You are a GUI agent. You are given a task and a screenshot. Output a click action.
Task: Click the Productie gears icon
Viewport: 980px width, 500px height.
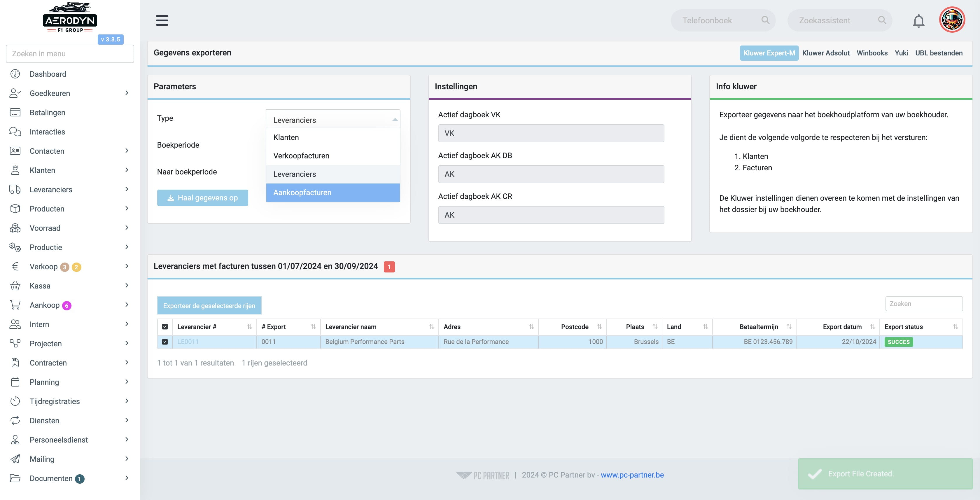coord(15,247)
